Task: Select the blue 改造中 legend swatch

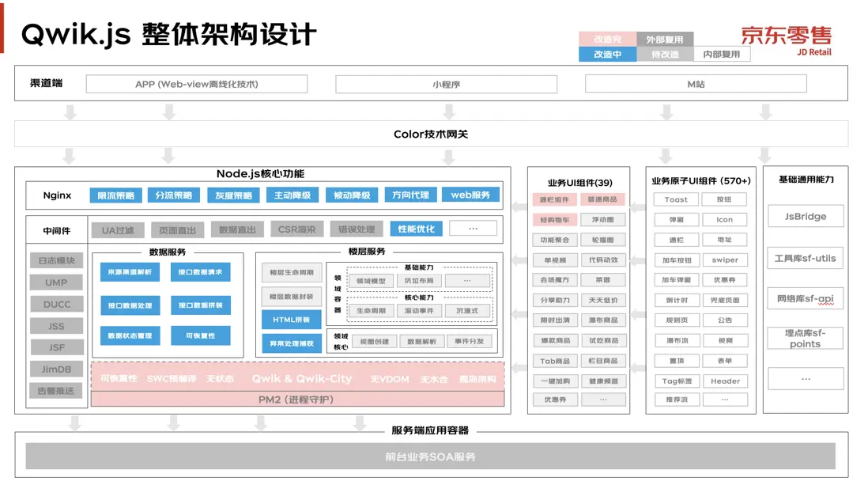Action: (x=607, y=55)
